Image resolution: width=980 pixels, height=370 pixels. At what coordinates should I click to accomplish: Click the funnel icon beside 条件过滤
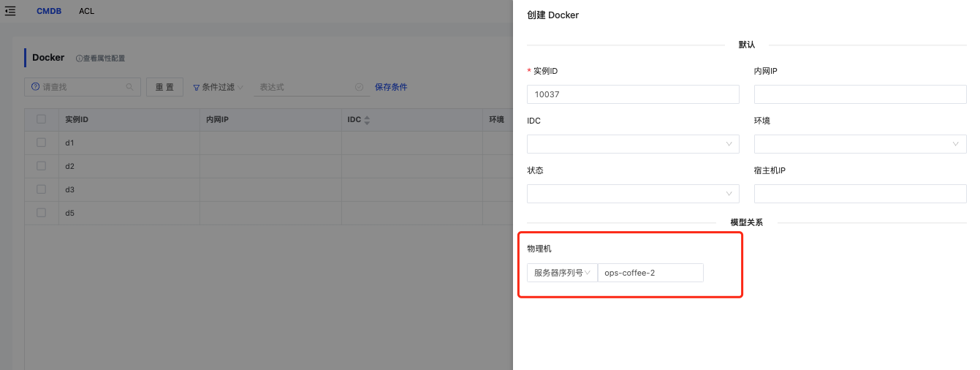point(196,88)
